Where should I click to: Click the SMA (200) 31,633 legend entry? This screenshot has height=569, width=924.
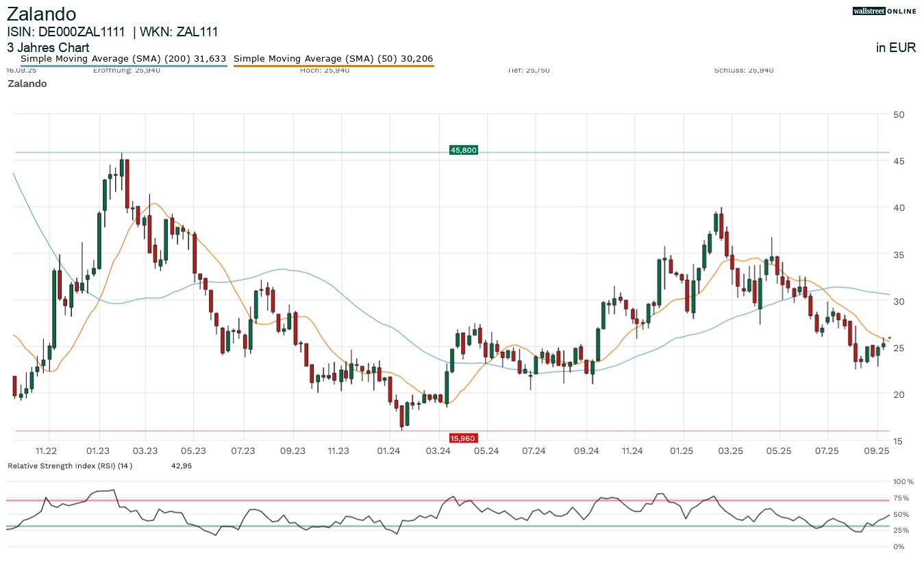123,59
